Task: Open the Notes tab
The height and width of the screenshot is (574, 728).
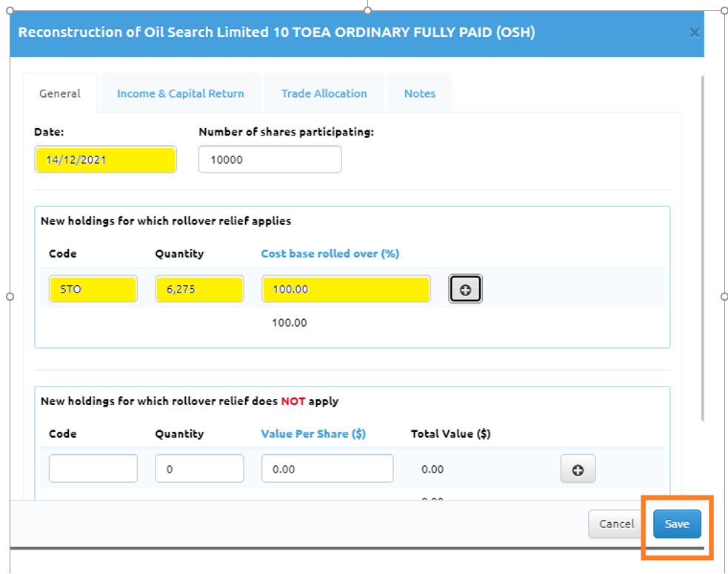Action: coord(420,93)
